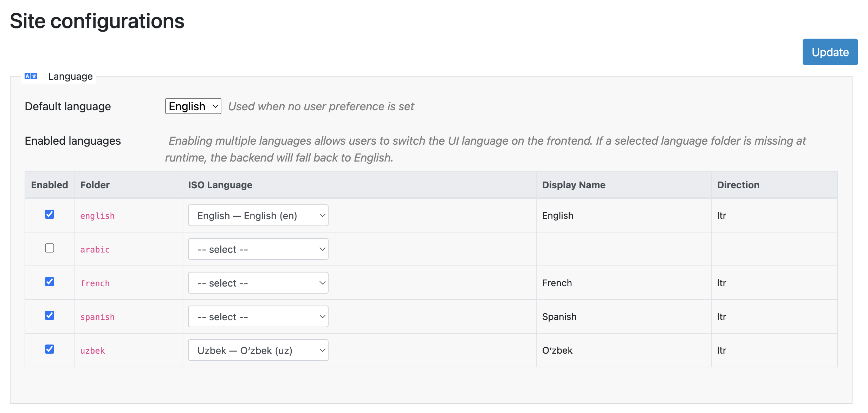Click the Language section legend label
The height and width of the screenshot is (413, 868).
coord(70,76)
